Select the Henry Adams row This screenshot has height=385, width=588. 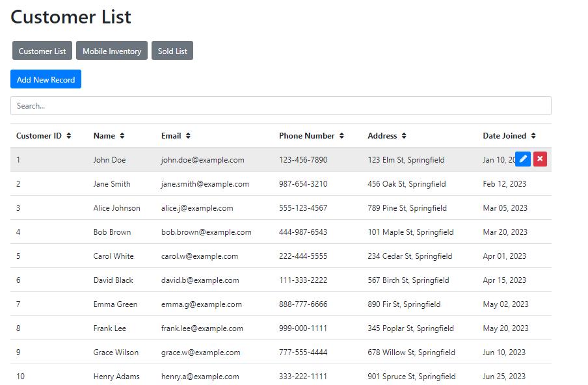click(281, 375)
